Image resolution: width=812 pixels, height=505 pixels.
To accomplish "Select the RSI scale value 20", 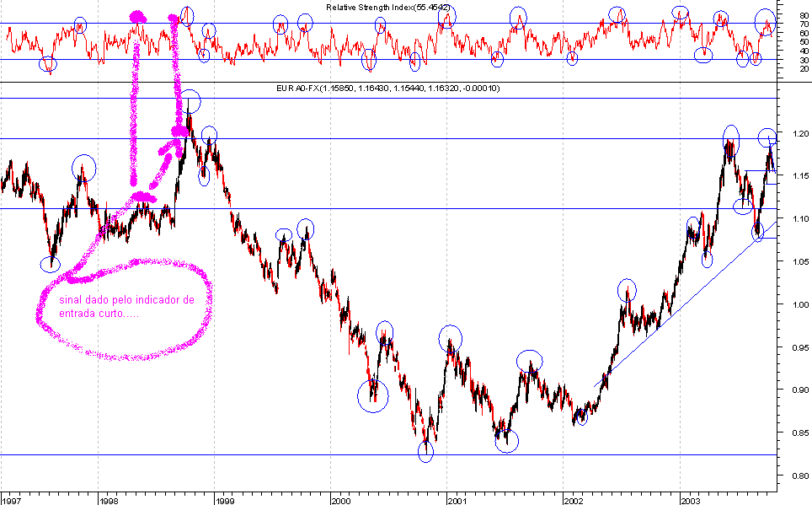I will 804,68.
